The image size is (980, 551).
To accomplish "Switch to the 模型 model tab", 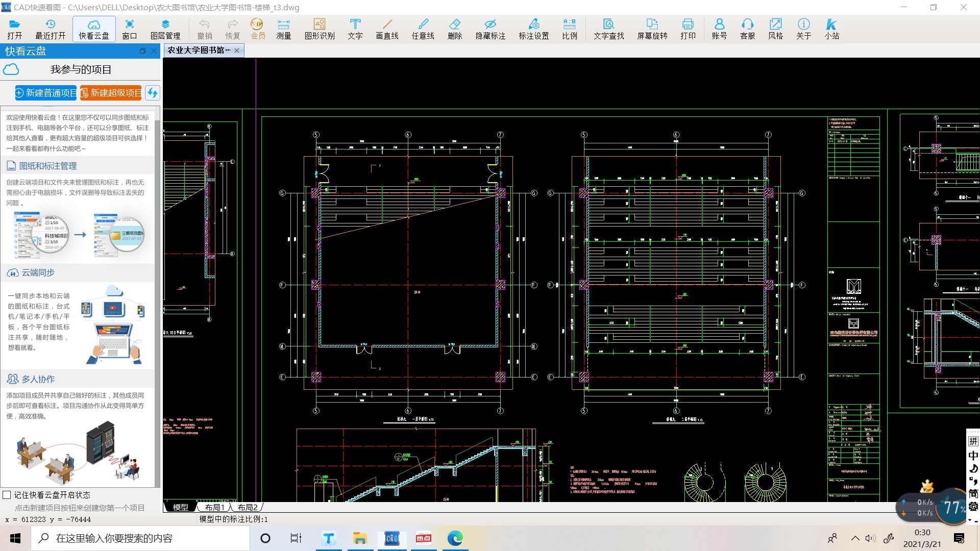I will tap(180, 507).
